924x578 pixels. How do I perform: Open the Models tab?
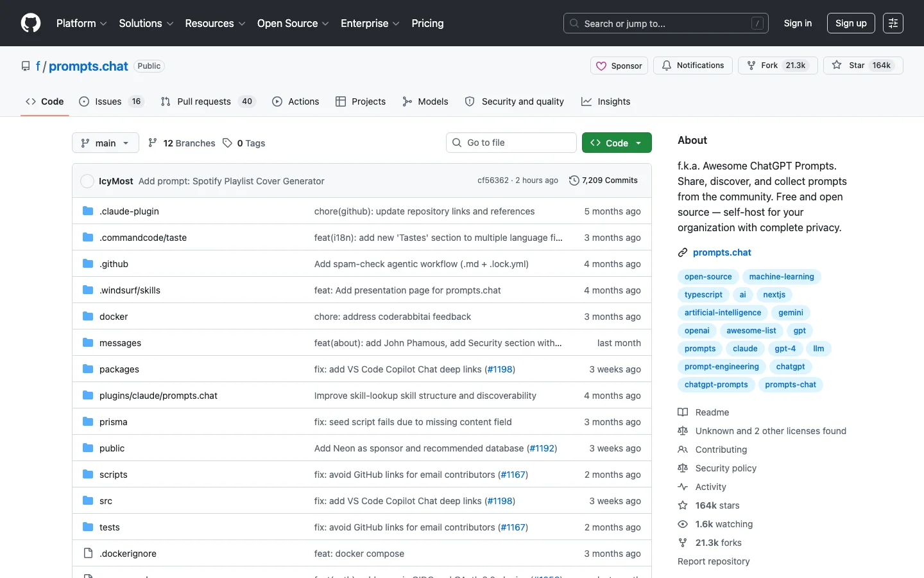[425, 101]
